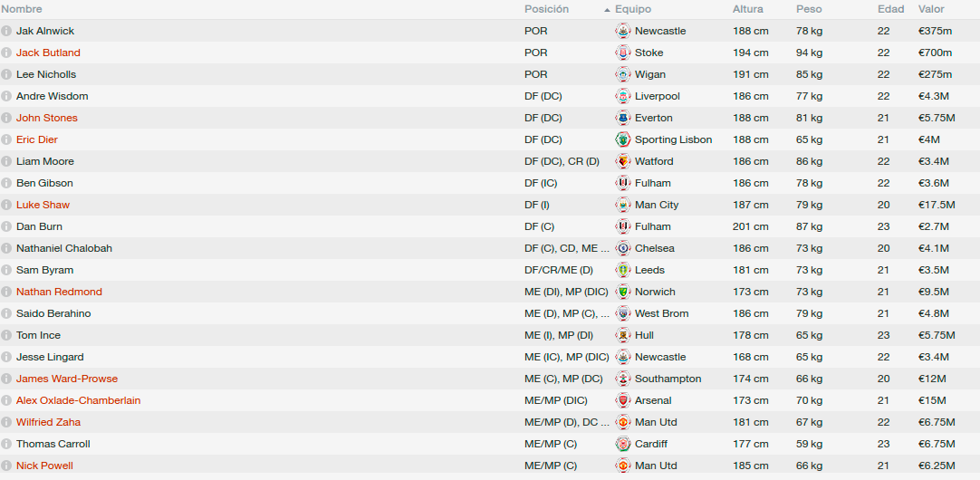This screenshot has height=480, width=980.
Task: Open the Sporting Lisbon crest icon
Action: pyautogui.click(x=623, y=139)
